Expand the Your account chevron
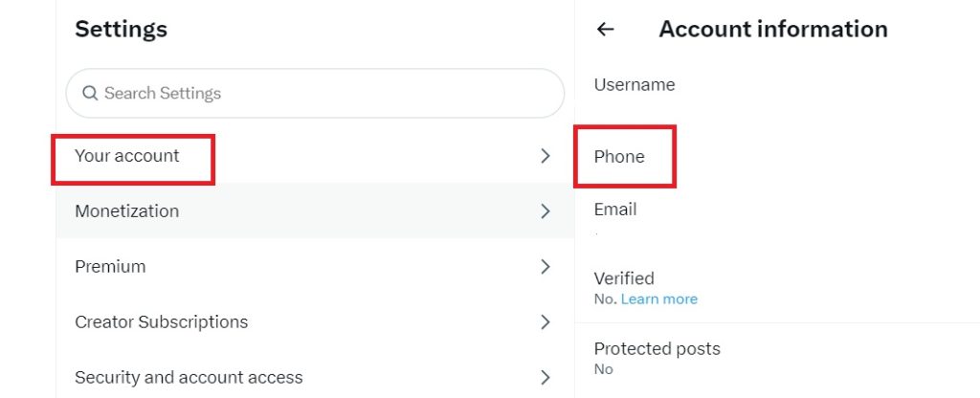Image resolution: width=980 pixels, height=398 pixels. tap(545, 156)
